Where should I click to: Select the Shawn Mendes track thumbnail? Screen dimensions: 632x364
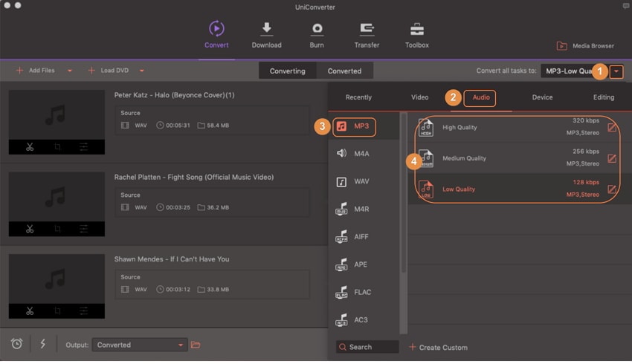tap(57, 279)
